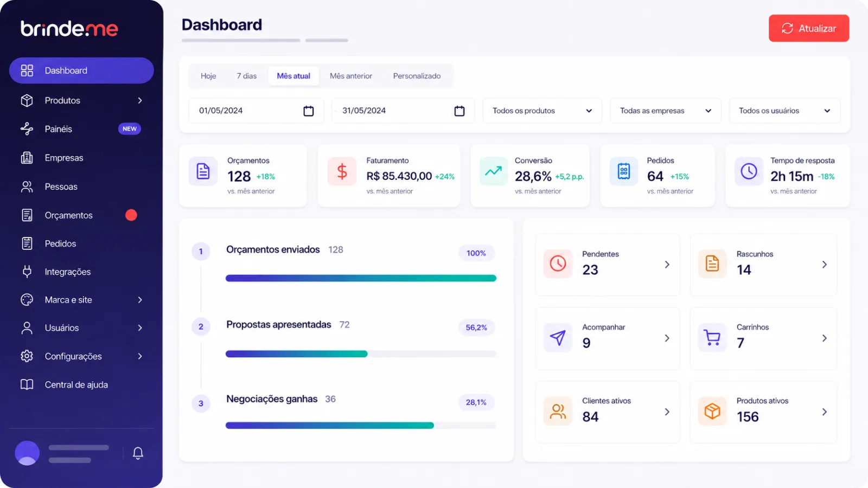Select the Hoje period tab
This screenshot has width=868, height=488.
pos(208,76)
